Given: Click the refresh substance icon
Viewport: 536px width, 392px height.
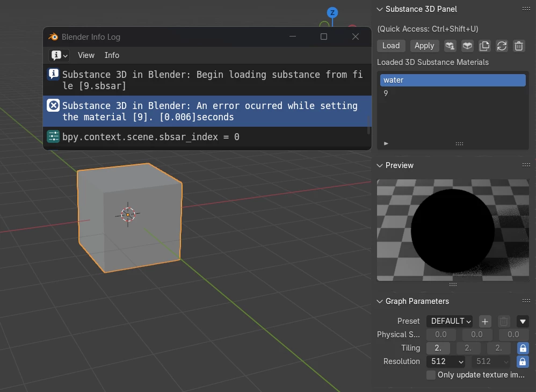Looking at the screenshot, I should tap(502, 46).
